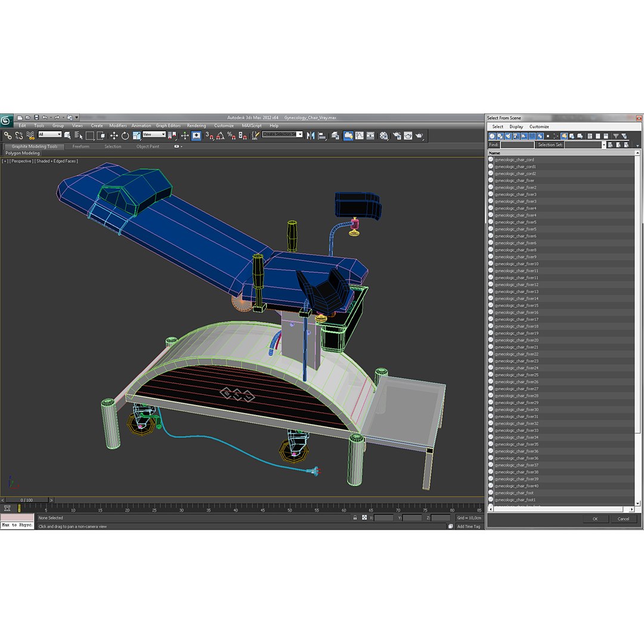Click the Add Time Tag label
644x644 pixels.
pos(469,527)
